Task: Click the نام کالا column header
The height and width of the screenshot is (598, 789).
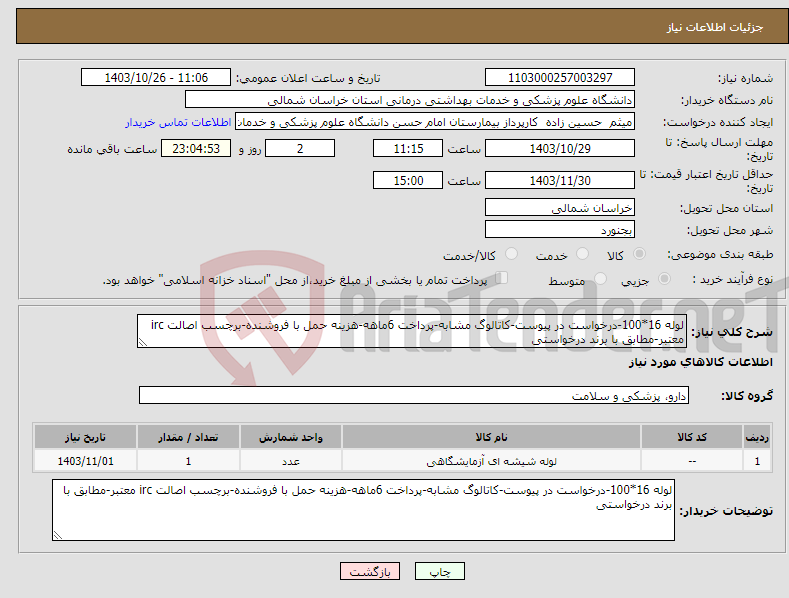Action: coord(491,437)
